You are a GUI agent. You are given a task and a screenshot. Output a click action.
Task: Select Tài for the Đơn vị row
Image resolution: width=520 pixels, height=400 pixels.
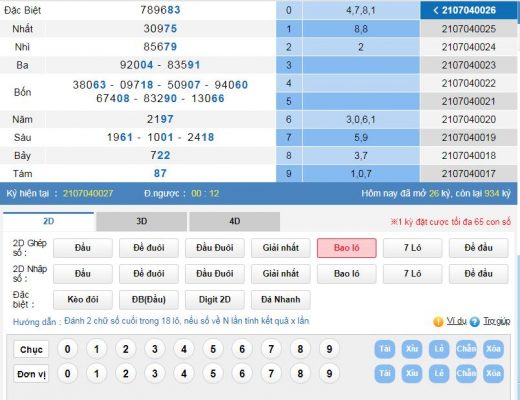click(385, 373)
